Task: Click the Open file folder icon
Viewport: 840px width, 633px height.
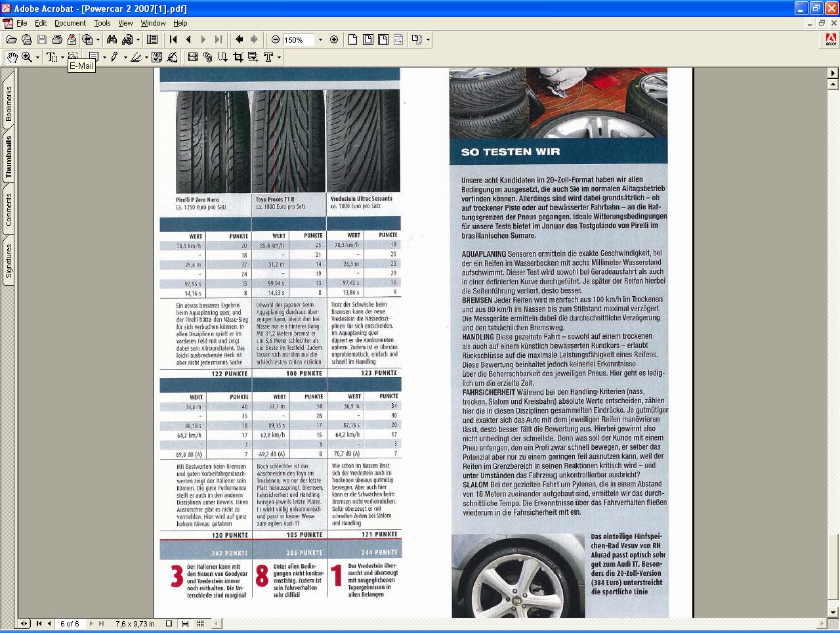Action: click(11, 39)
